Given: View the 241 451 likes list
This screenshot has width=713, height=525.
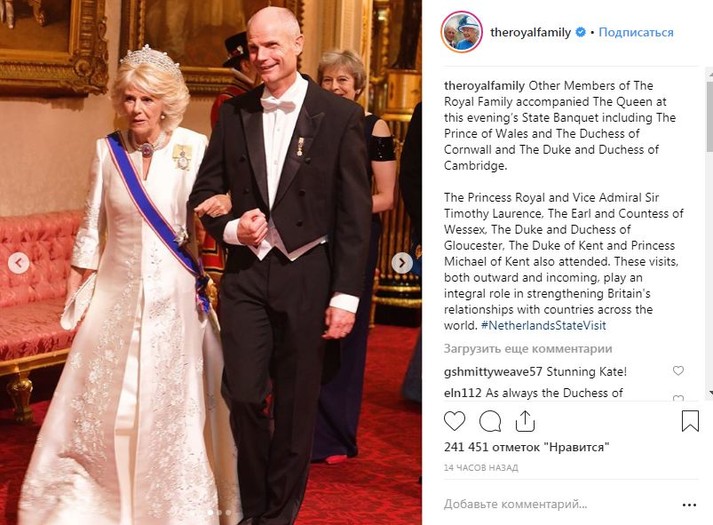Looking at the screenshot, I should (x=526, y=447).
